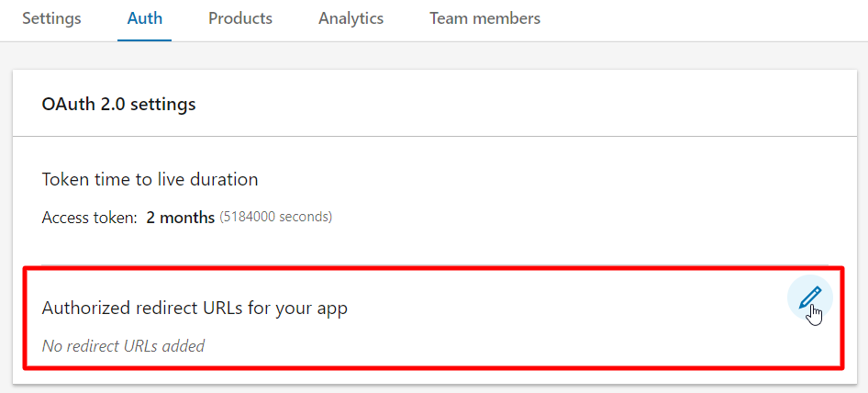868x393 pixels.
Task: Click the "2 months" token value
Action: tap(181, 218)
